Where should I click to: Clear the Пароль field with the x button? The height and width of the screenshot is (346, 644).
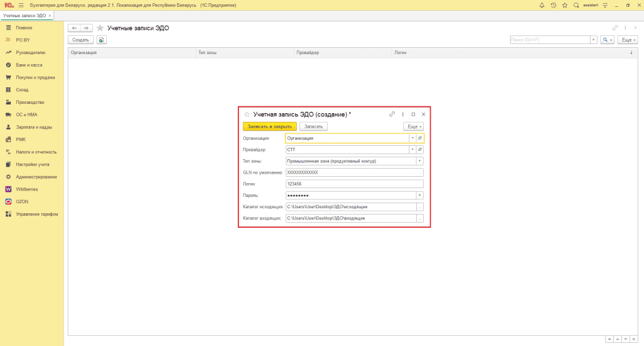(419, 195)
